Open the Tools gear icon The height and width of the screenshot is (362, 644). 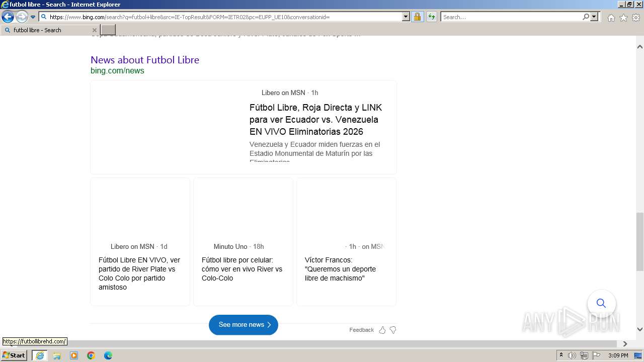pos(636,18)
